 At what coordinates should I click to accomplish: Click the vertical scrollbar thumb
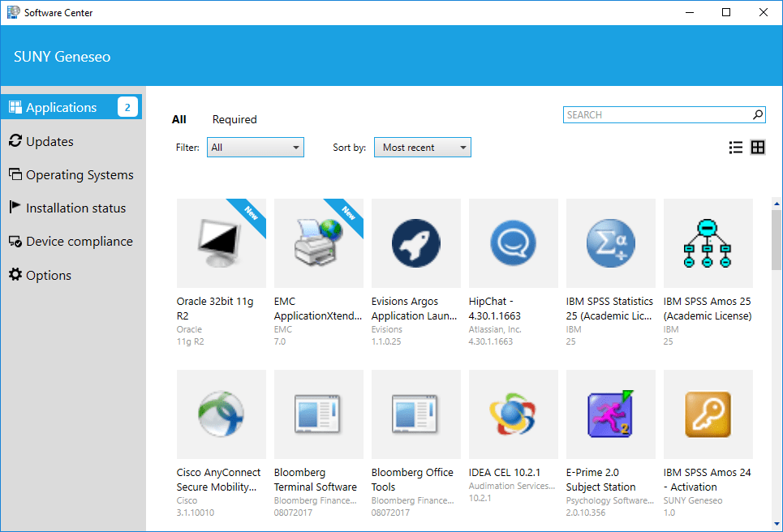tap(777, 240)
